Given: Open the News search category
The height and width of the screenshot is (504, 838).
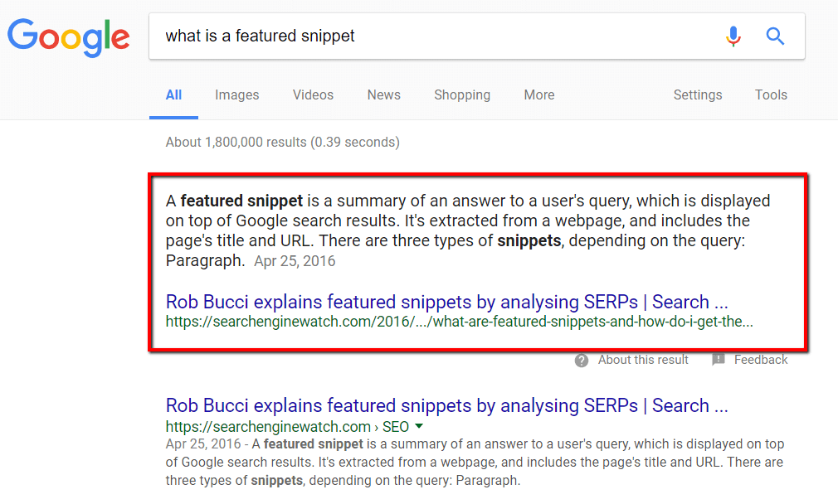Looking at the screenshot, I should click(x=383, y=94).
